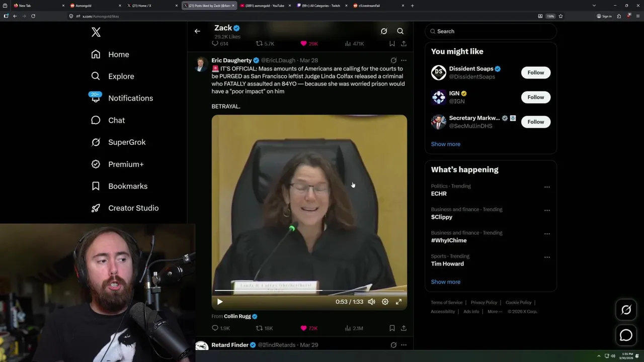Screen dimensions: 644x362
Task: Open Grok floating button
Action: pos(626,310)
